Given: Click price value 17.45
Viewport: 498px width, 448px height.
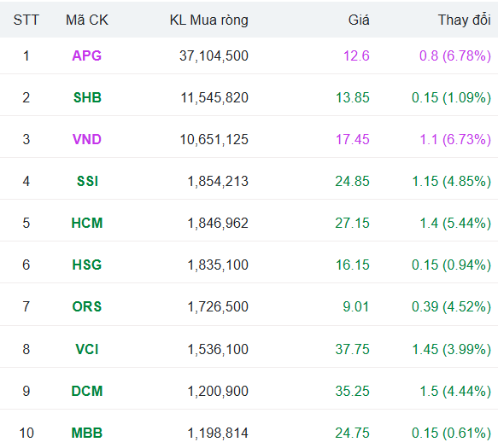Looking at the screenshot, I should (353, 140).
